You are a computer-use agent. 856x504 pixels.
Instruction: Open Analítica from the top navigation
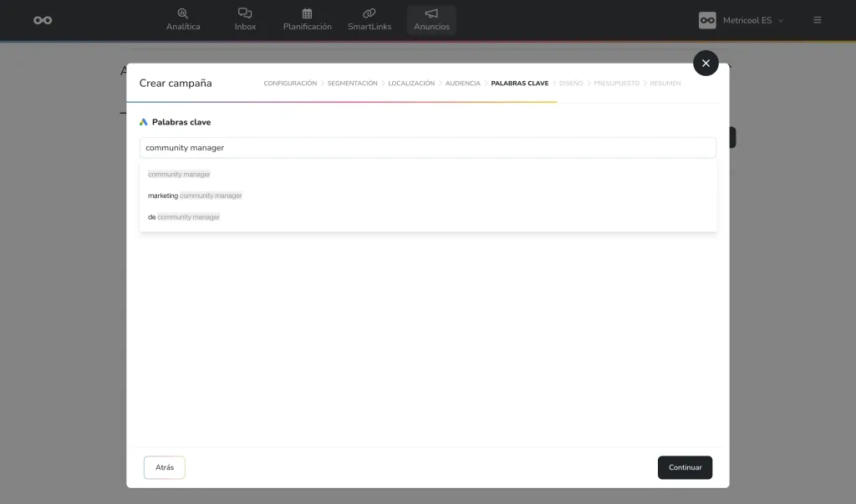click(183, 20)
